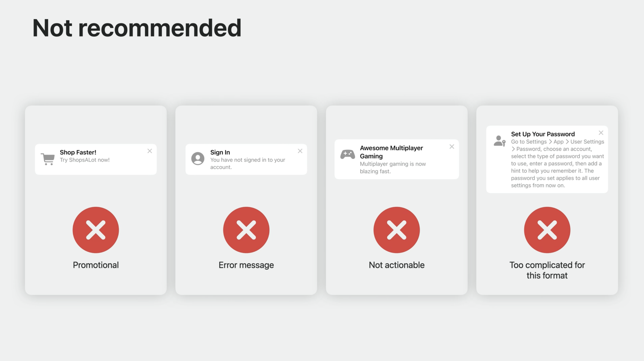This screenshot has height=361, width=644.
Task: Click the red X above Promotional
Action: (x=96, y=230)
